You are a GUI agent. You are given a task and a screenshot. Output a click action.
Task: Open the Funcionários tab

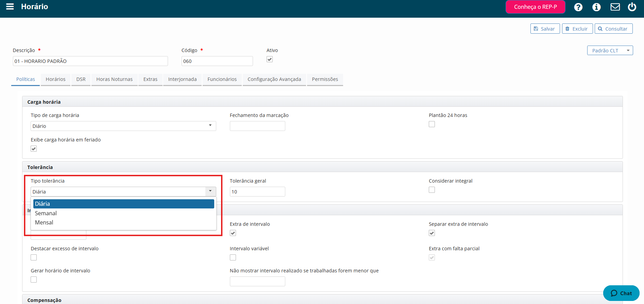tap(222, 79)
